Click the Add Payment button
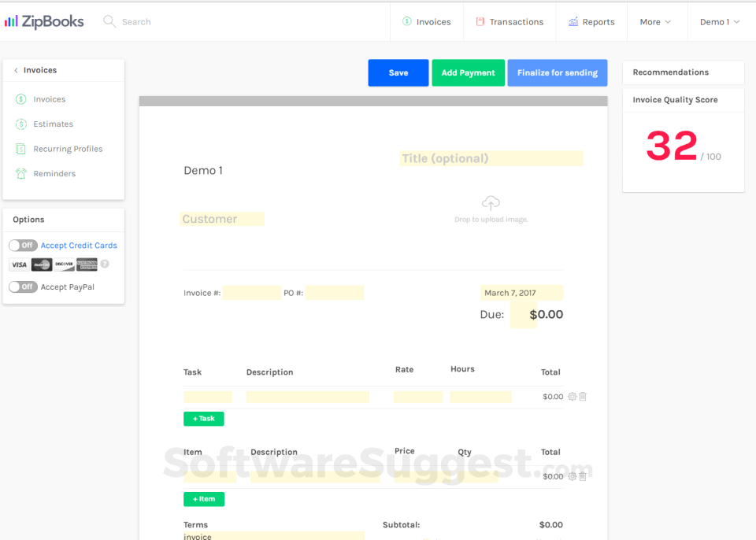This screenshot has width=756, height=540. pos(468,72)
